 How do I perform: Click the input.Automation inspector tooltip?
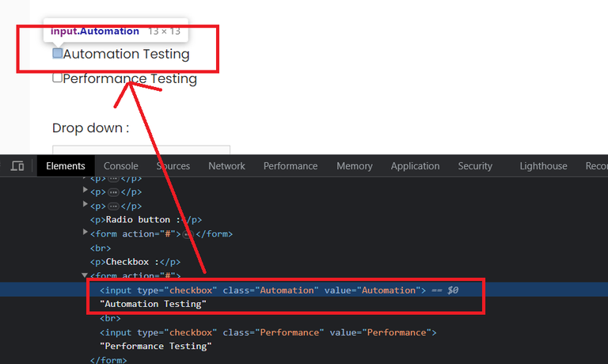[116, 31]
